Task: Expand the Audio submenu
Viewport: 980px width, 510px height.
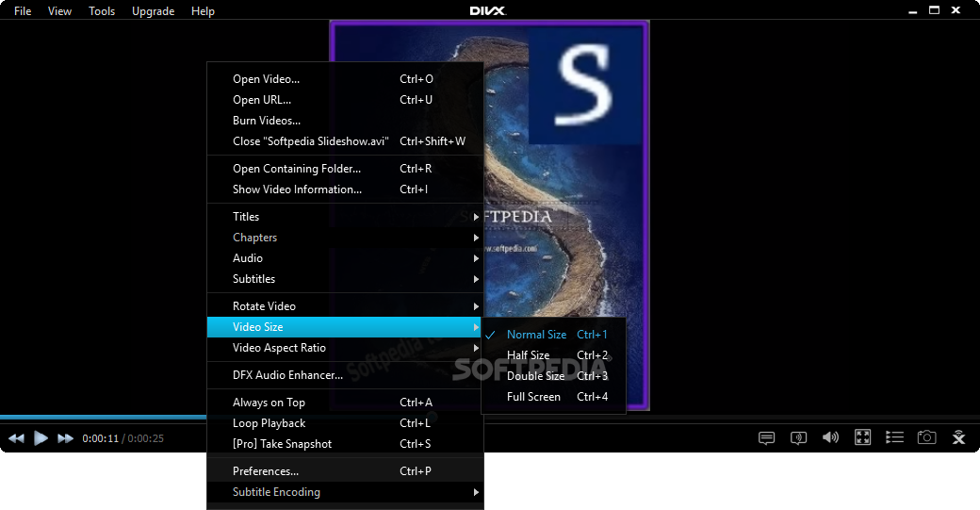Action: point(345,258)
